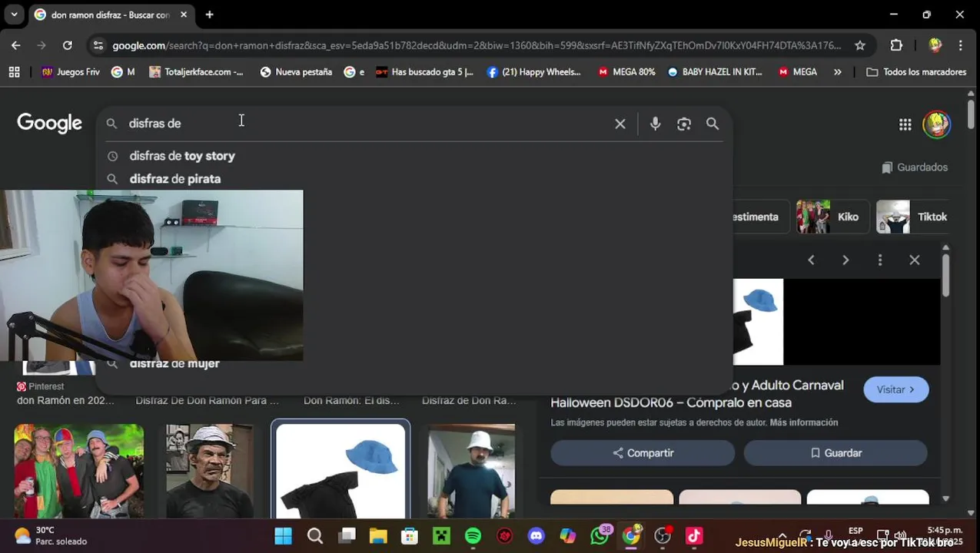
Task: Open the Google apps grid
Action: point(905,124)
